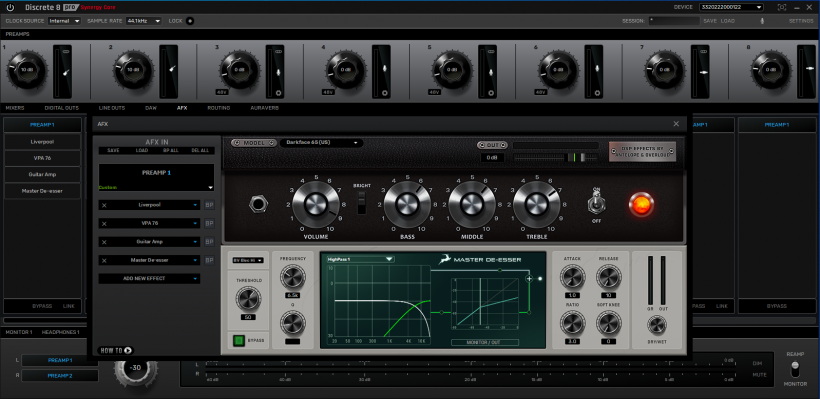Screen dimensions: 820x399
Task: Remove Liverpool effect with its X icon
Action: pyautogui.click(x=104, y=205)
